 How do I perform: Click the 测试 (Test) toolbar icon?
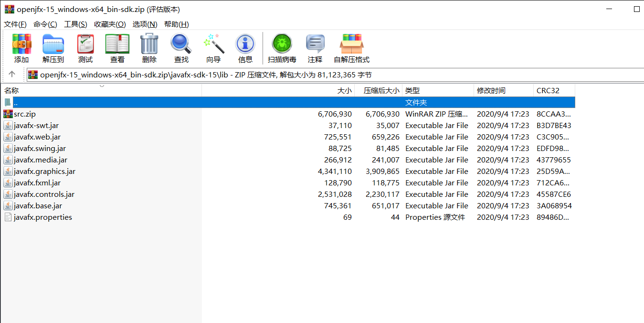(x=85, y=44)
